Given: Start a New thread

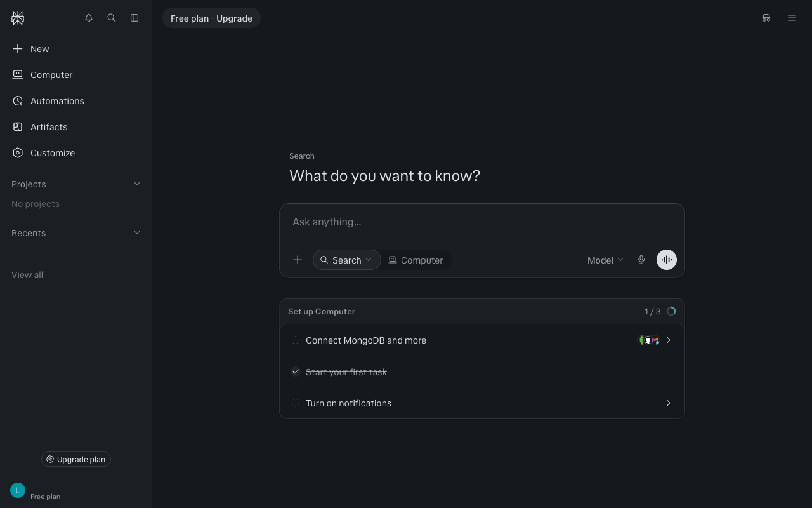Looking at the screenshot, I should tap(76, 49).
